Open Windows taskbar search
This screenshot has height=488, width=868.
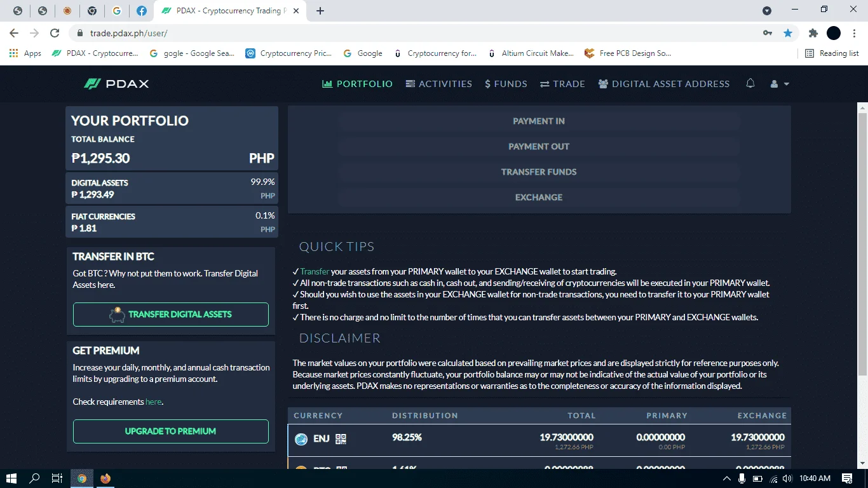[x=34, y=478]
